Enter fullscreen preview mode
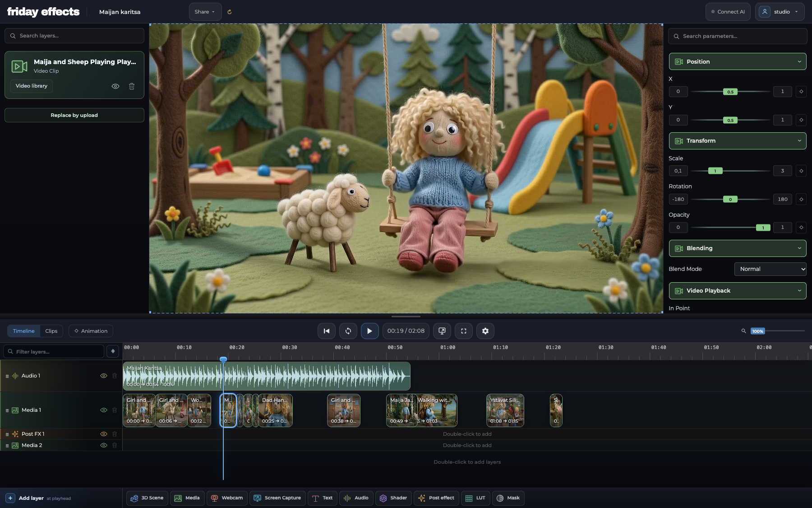 pos(463,331)
